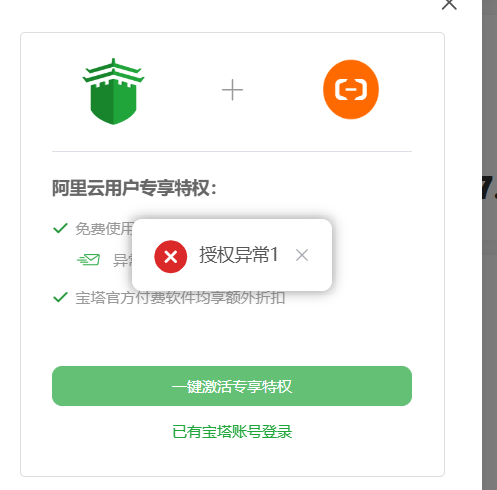
Task: Click the 免费使用 privilege text
Action: click(104, 229)
